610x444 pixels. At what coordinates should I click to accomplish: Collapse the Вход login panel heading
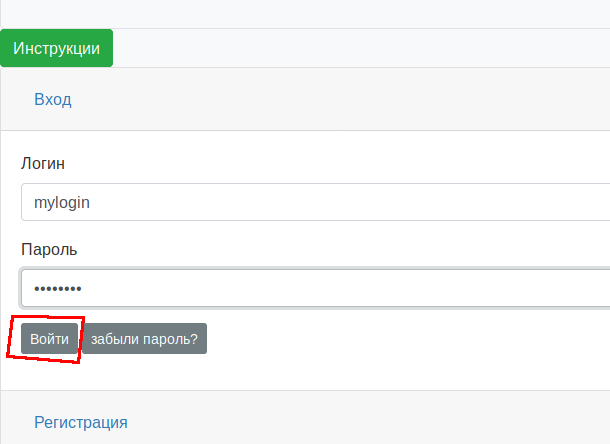[53, 100]
